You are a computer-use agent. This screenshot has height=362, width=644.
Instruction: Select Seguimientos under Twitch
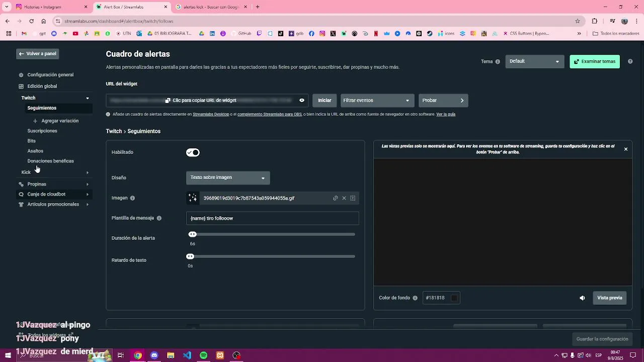42,108
